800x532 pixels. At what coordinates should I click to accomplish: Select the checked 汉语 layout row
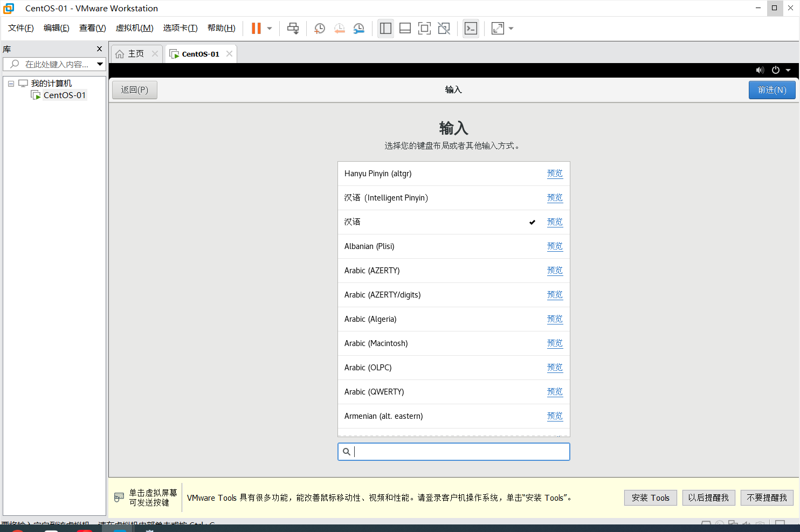coord(453,222)
